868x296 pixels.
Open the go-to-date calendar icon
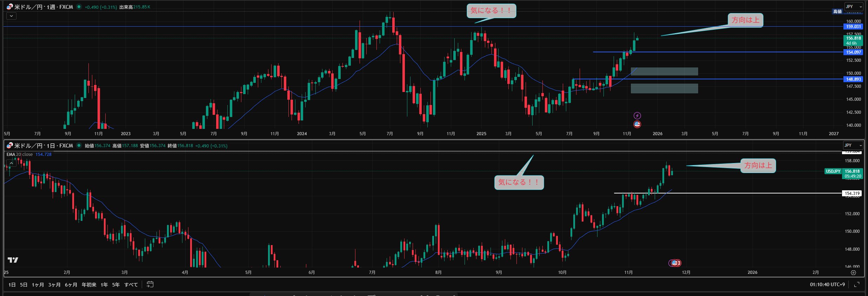click(x=150, y=284)
